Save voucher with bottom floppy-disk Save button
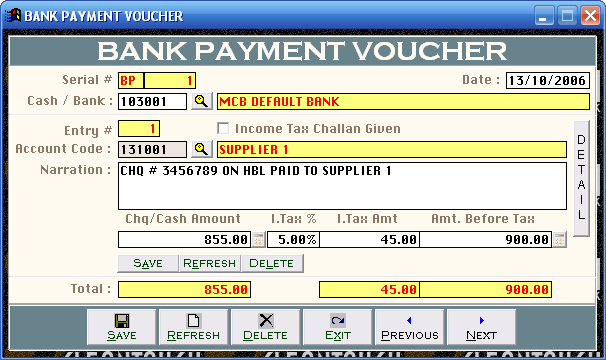The image size is (606, 360). point(121,327)
